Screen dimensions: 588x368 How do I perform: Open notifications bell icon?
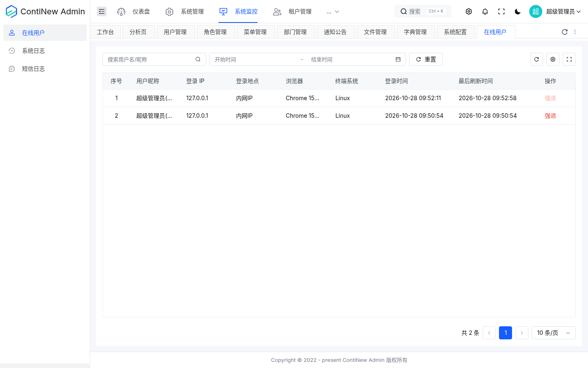click(x=485, y=11)
